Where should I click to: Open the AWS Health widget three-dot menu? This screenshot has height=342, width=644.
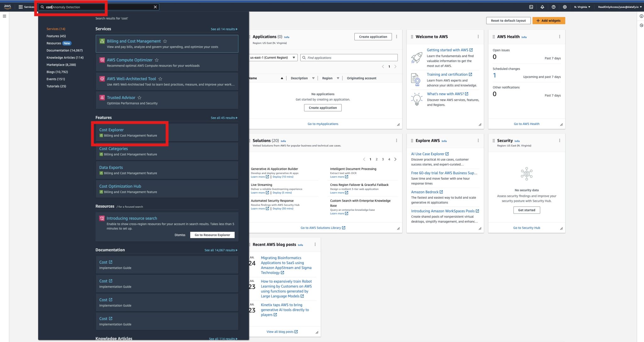pyautogui.click(x=559, y=36)
